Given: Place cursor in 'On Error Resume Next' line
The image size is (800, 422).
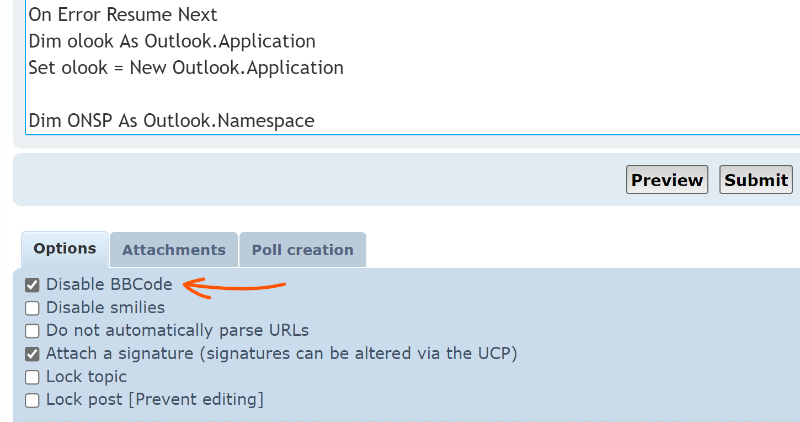Looking at the screenshot, I should 122,16.
